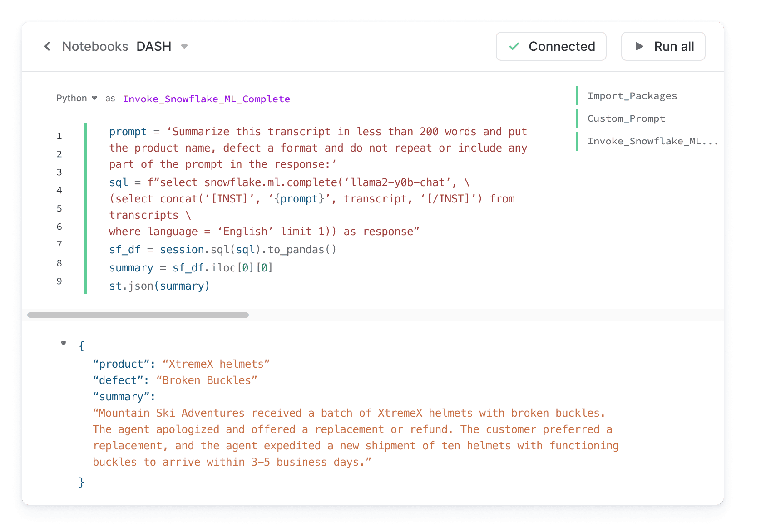Viewport: 761px width, 532px height.
Task: Click line number 5 in the gutter
Action: tap(59, 208)
